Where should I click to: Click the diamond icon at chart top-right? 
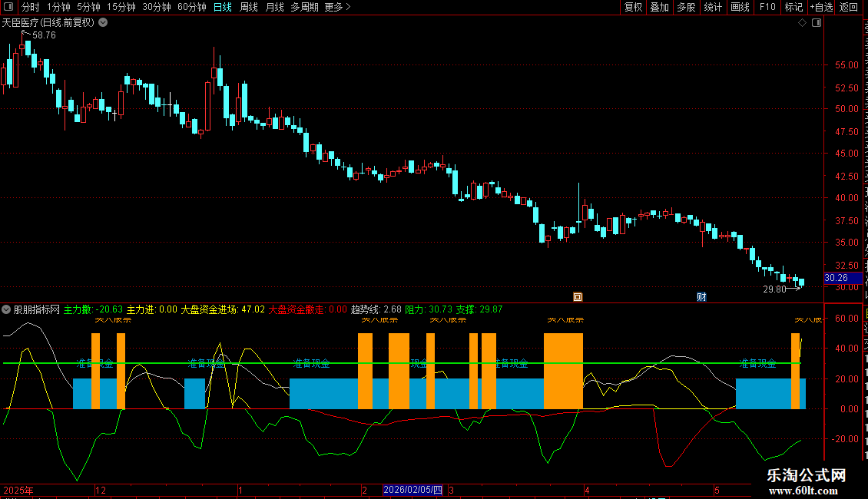pos(802,23)
